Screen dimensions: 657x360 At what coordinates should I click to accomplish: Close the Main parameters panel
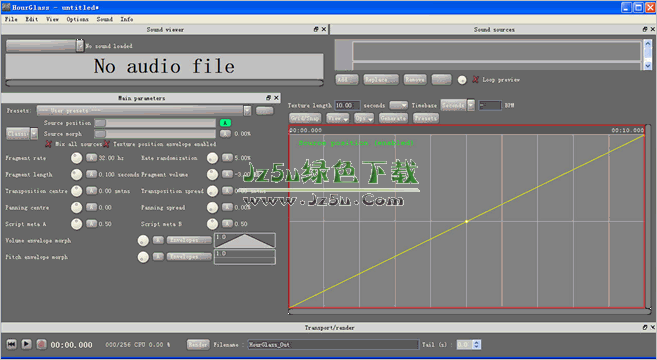coord(276,98)
